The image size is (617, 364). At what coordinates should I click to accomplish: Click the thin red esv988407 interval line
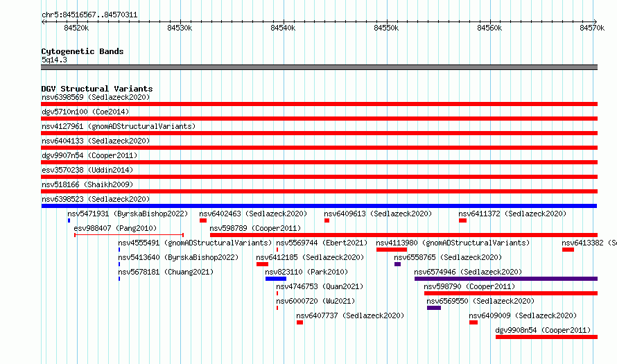(129, 235)
